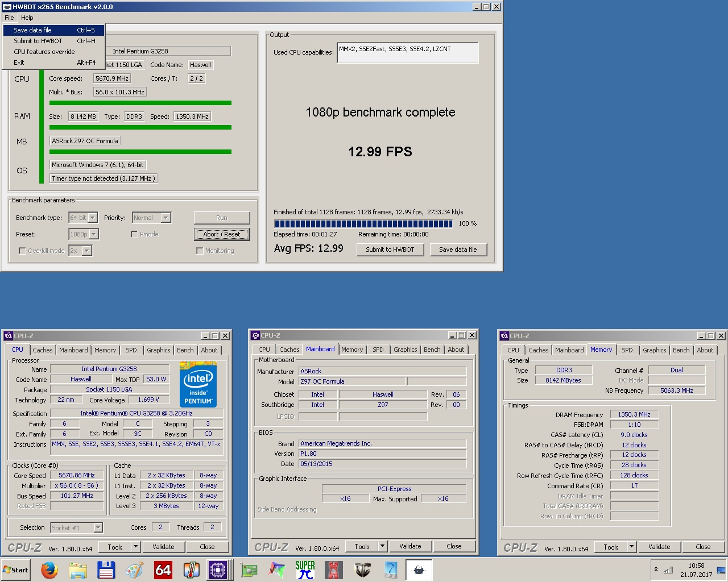This screenshot has height=582, width=728.
Task: Choose Save data file in File menu
Action: (53, 30)
